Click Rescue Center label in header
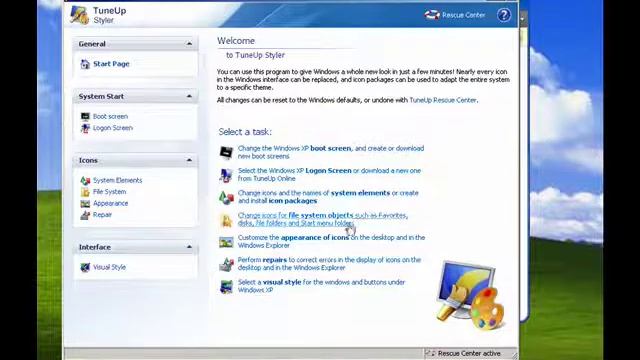This screenshot has width=640, height=360. click(x=464, y=15)
